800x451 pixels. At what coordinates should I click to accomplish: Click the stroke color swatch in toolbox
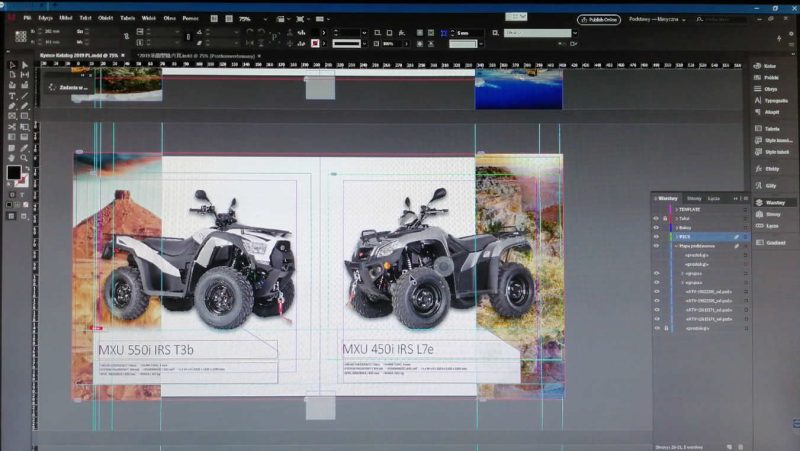click(x=21, y=181)
